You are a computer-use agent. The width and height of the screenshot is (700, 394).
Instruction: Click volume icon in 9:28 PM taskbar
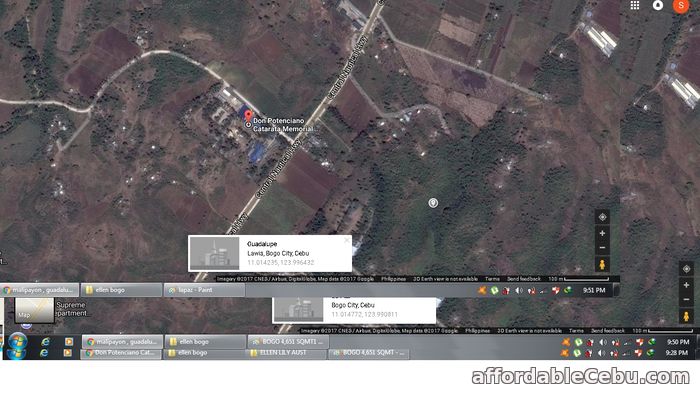[601, 353]
